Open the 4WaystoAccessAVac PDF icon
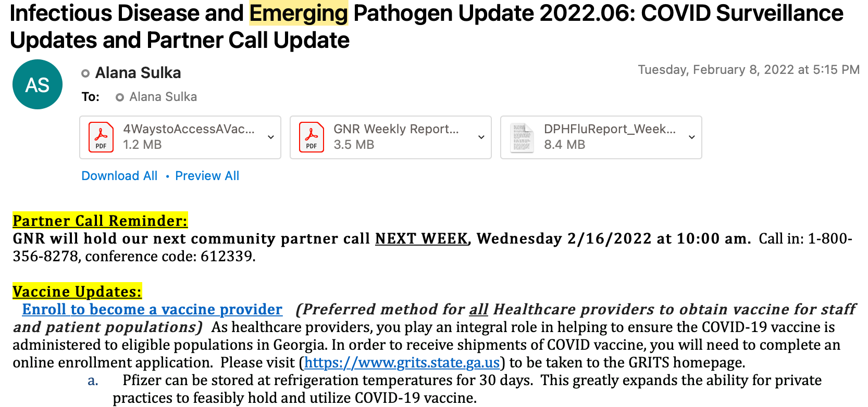Image resolution: width=868 pixels, height=407 pixels. tap(101, 137)
